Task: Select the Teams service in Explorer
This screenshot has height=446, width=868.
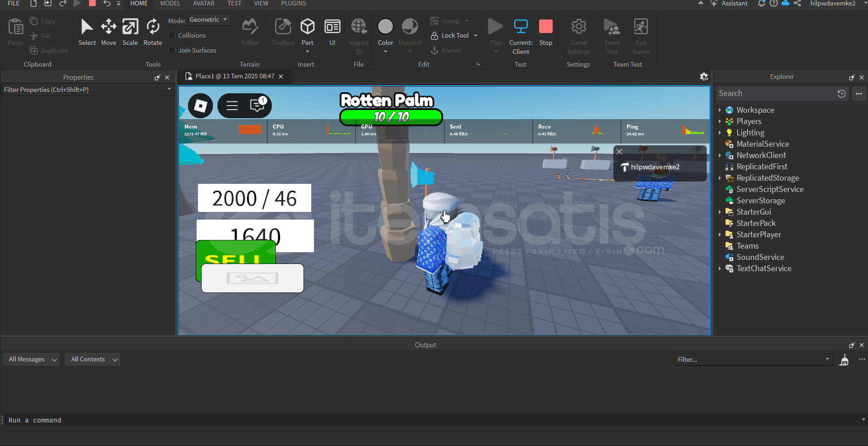Action: coord(747,246)
